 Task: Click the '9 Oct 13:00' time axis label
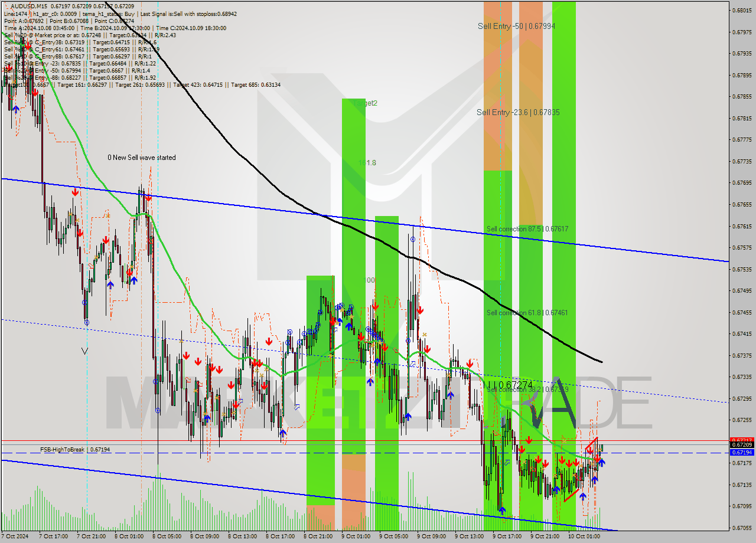pos(469,537)
